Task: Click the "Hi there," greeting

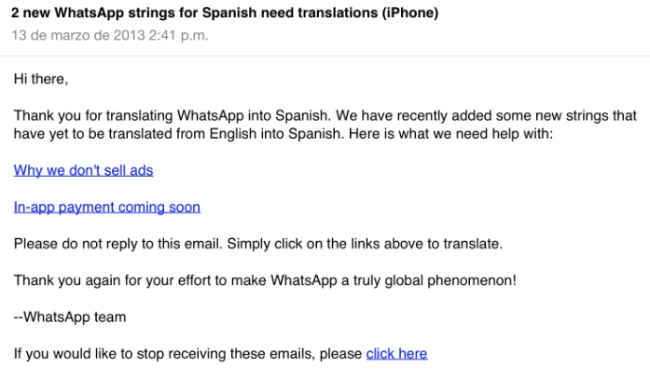Action: click(41, 79)
